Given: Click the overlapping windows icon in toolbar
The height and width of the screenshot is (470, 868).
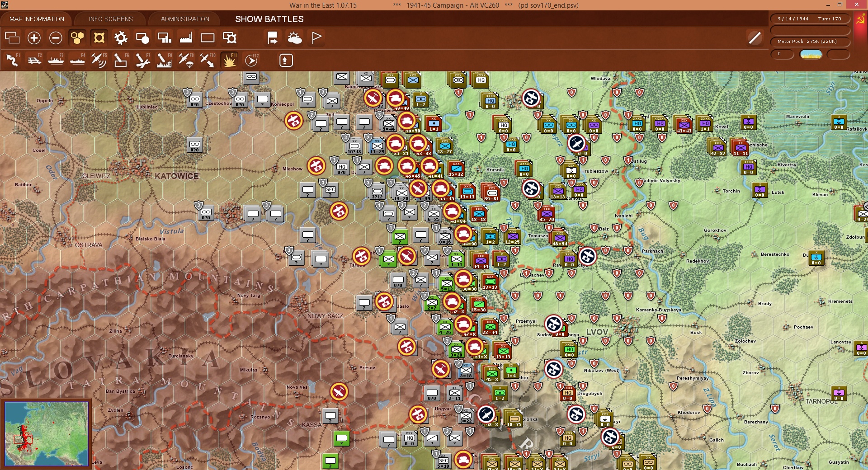Looking at the screenshot, I should click(12, 38).
